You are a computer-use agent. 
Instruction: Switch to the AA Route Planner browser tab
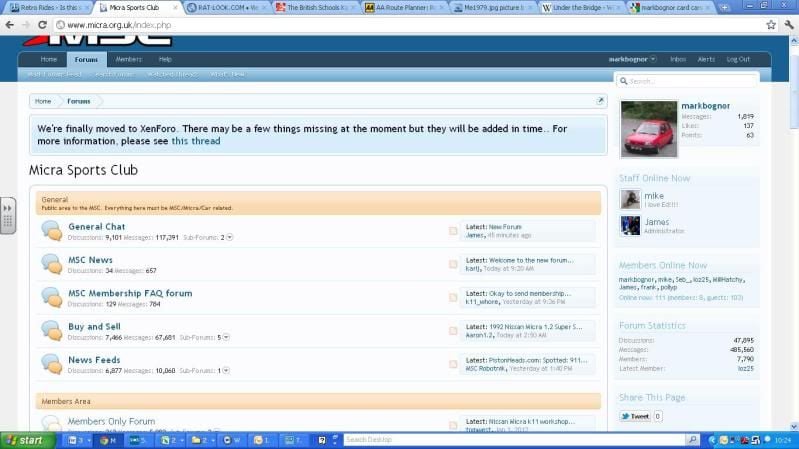405,8
